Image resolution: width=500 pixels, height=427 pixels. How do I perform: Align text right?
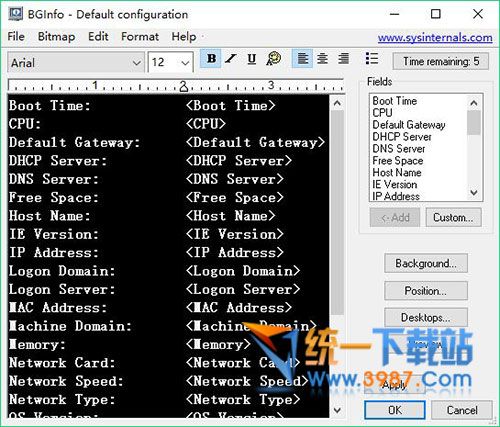[x=343, y=59]
